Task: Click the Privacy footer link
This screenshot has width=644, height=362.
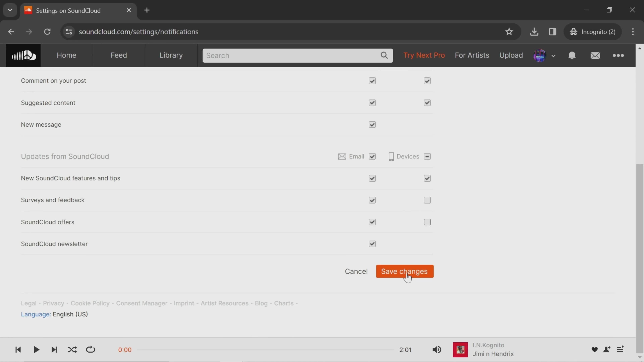Action: pyautogui.click(x=53, y=303)
